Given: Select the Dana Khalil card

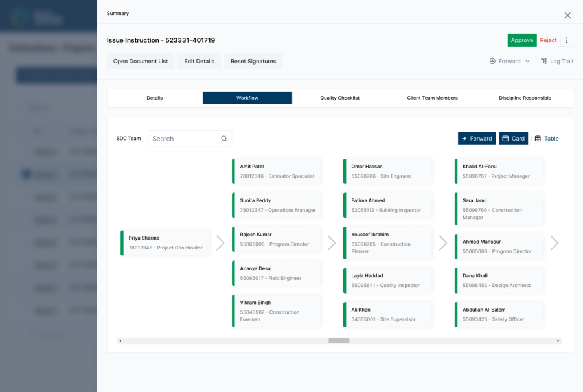Looking at the screenshot, I should [x=499, y=281].
